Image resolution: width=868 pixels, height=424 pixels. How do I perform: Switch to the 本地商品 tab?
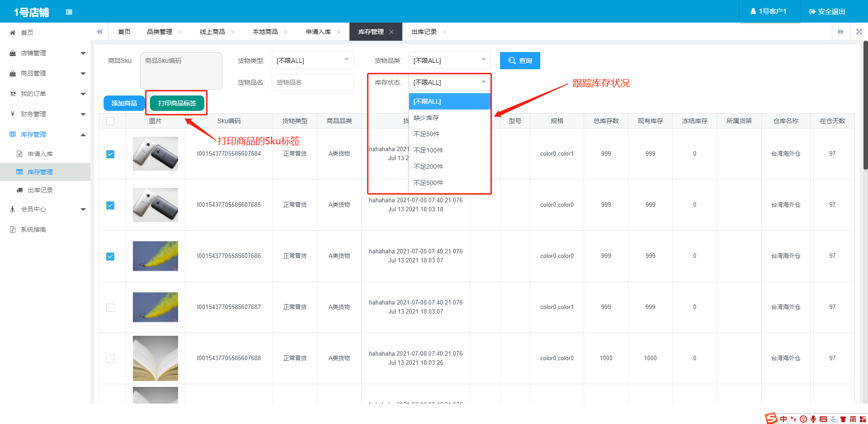point(265,32)
